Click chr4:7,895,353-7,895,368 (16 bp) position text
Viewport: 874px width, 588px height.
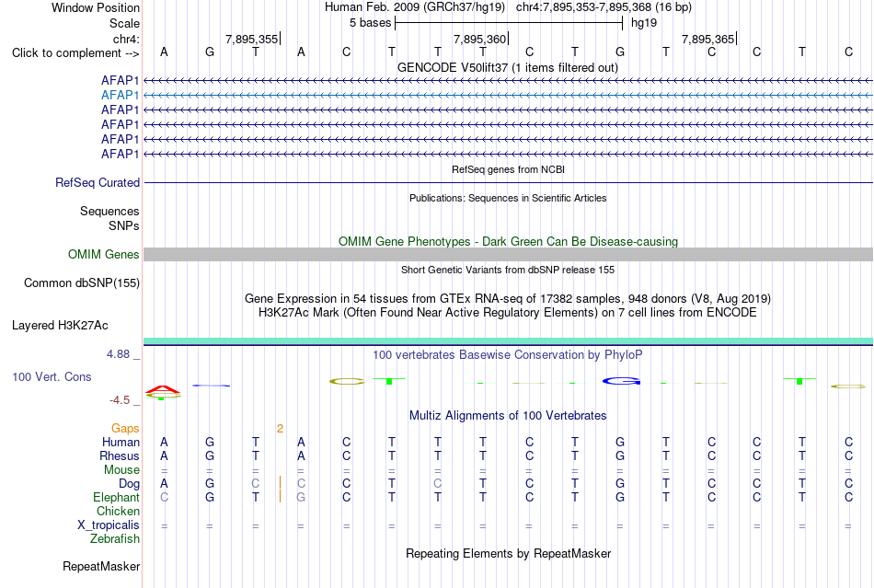[604, 7]
